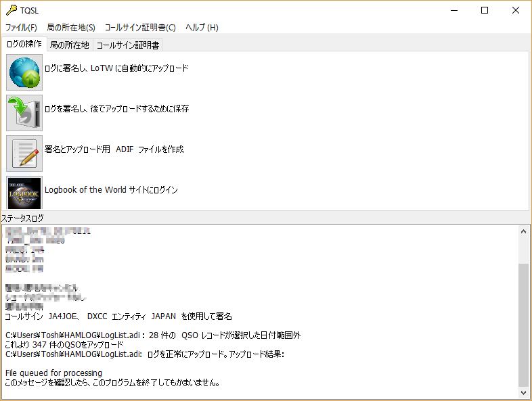532x401 pixels.
Task: Click the status log scrollbar down arrow
Action: click(x=523, y=392)
